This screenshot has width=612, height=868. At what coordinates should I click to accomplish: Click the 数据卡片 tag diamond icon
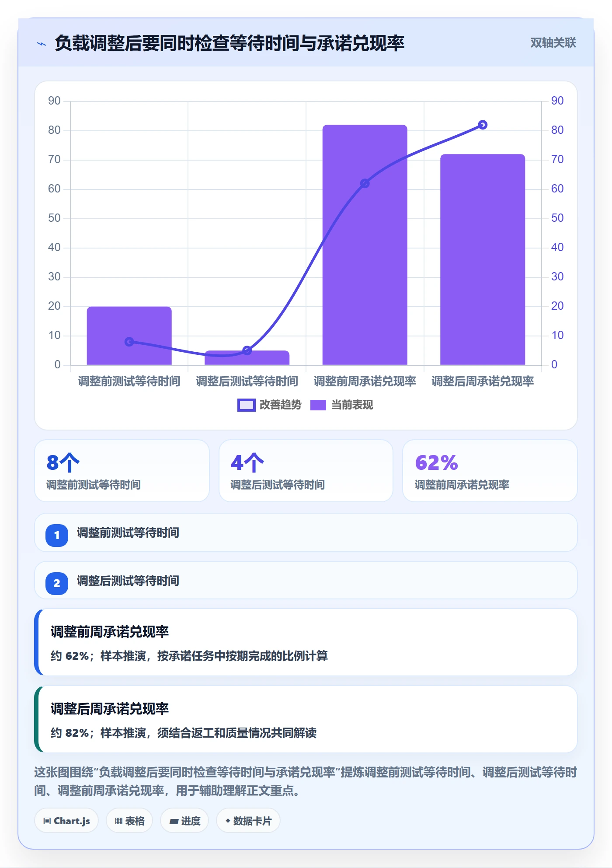228,821
